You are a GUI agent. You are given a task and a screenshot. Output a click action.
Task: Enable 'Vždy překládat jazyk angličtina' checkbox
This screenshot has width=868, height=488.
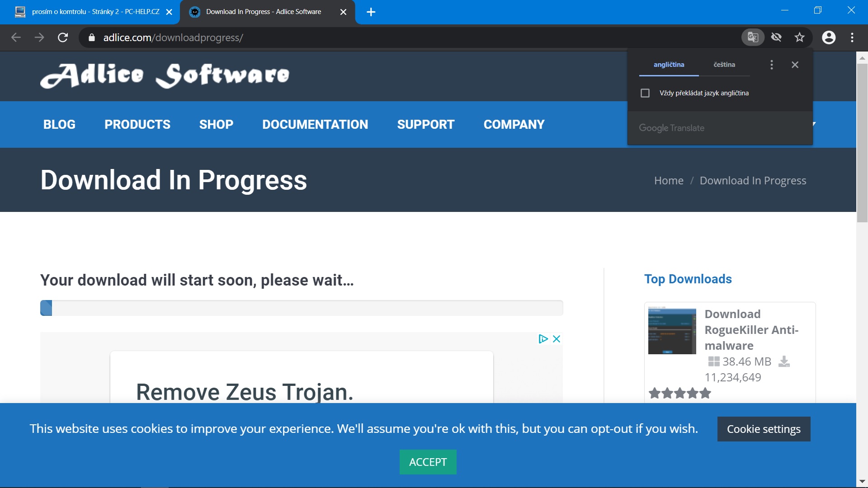[645, 93]
